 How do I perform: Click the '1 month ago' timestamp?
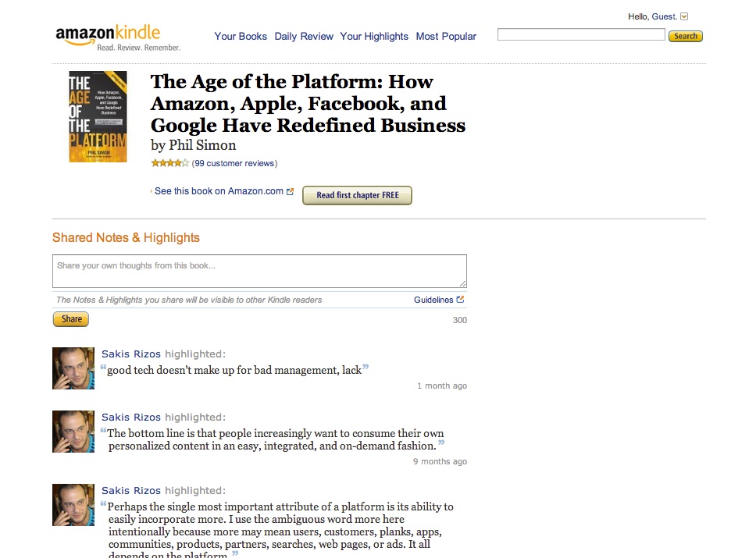coord(441,386)
